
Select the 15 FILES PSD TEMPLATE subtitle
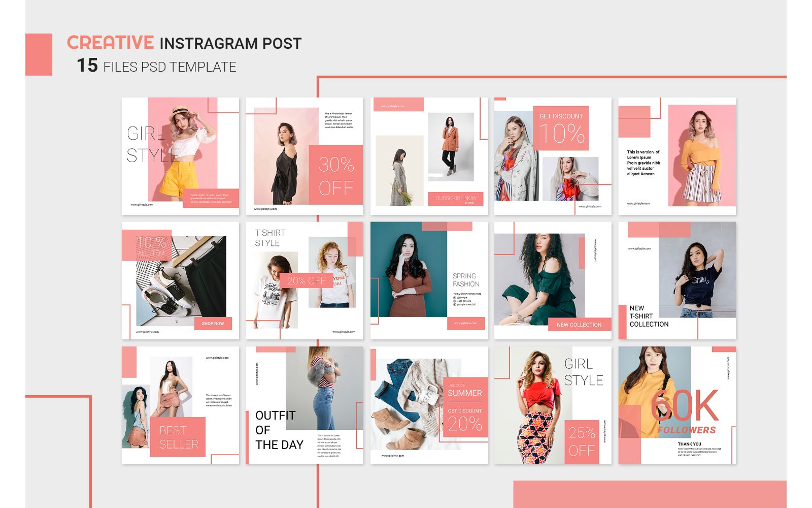coord(156,66)
